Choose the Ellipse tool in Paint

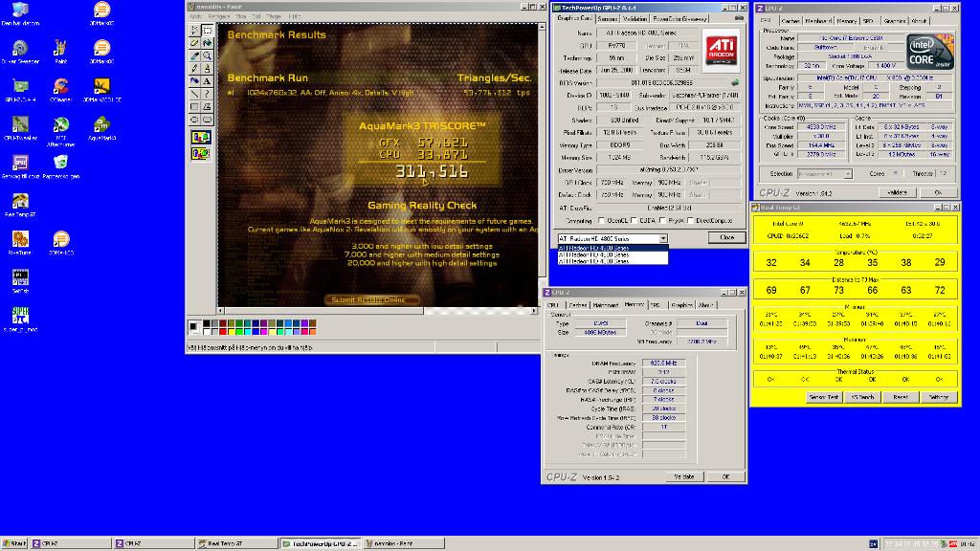(x=194, y=120)
